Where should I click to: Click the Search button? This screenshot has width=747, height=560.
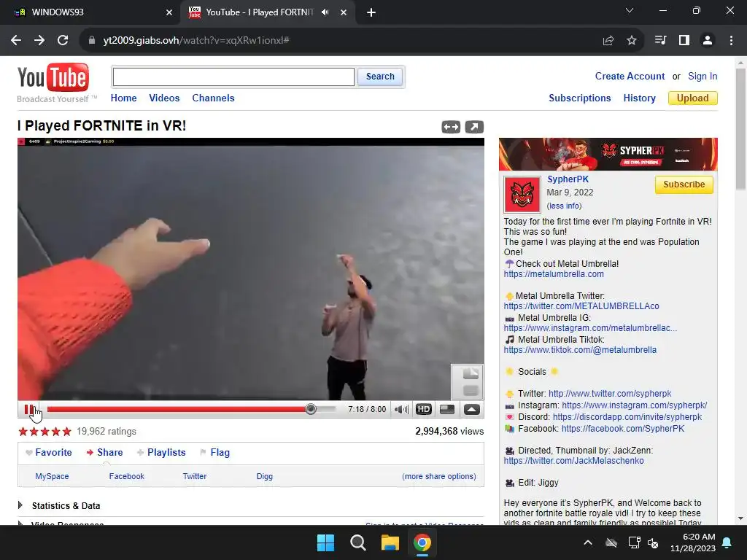pyautogui.click(x=380, y=77)
